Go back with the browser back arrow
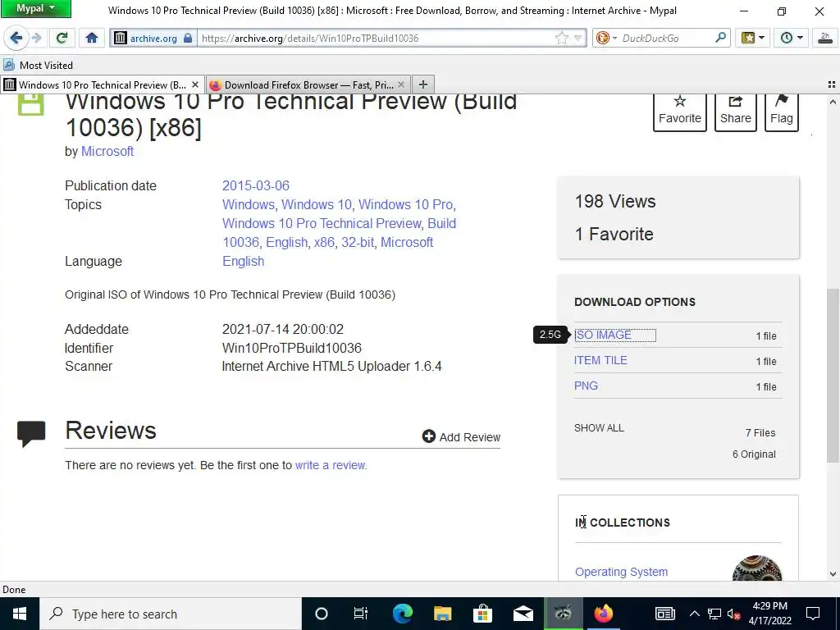This screenshot has width=840, height=630. (x=16, y=38)
